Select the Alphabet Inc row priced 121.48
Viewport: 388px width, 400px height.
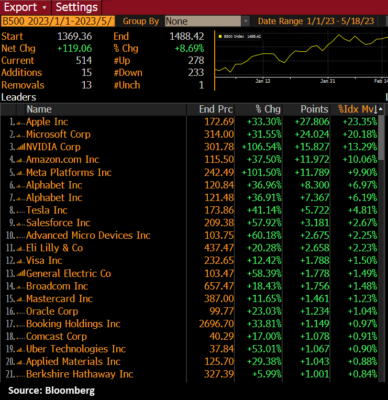point(54,198)
